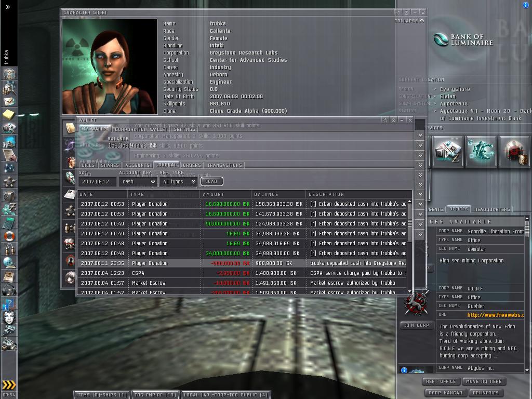Select the Journal tab
This screenshot has height=399, width=532.
tap(167, 165)
